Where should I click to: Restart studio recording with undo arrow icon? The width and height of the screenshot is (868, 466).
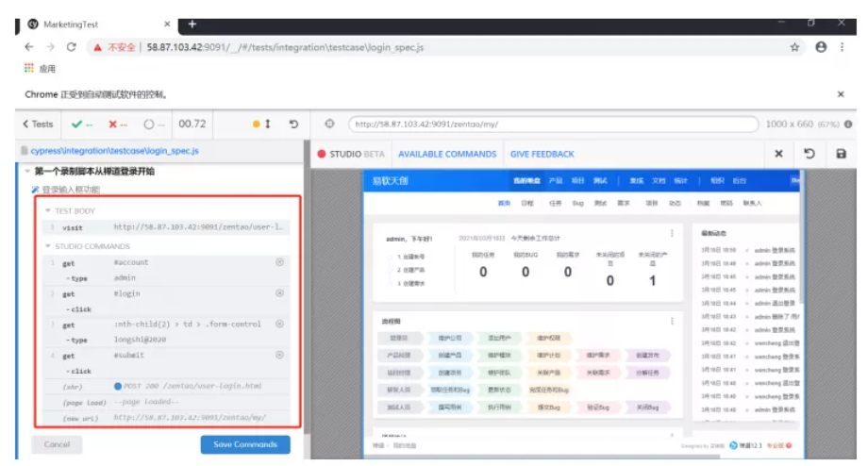pyautogui.click(x=810, y=154)
